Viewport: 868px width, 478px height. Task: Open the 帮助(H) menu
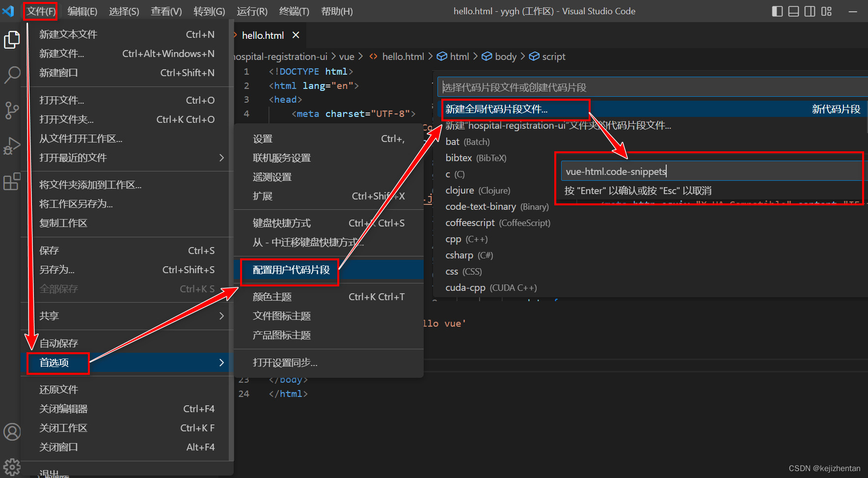click(x=337, y=11)
